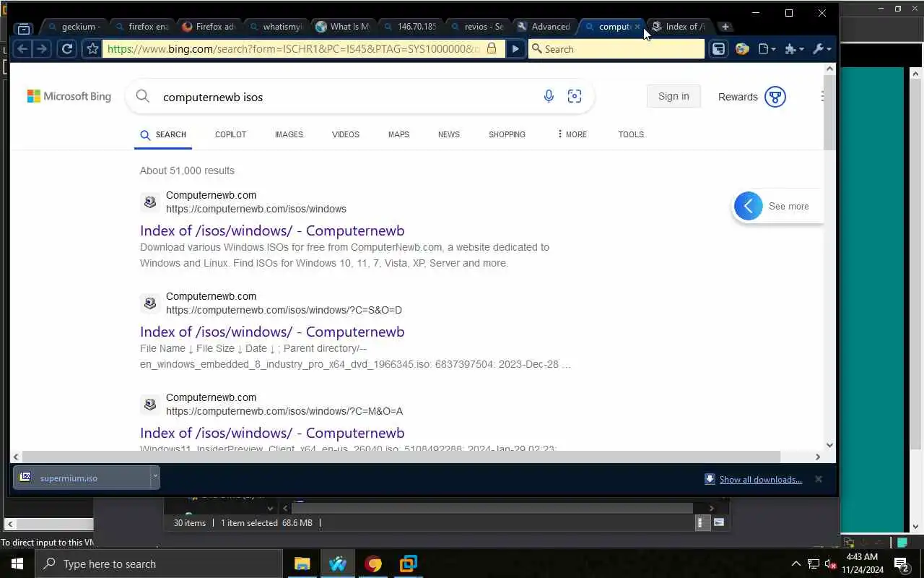Expand the See more chevron button
This screenshot has width=924, height=578.
(749, 206)
